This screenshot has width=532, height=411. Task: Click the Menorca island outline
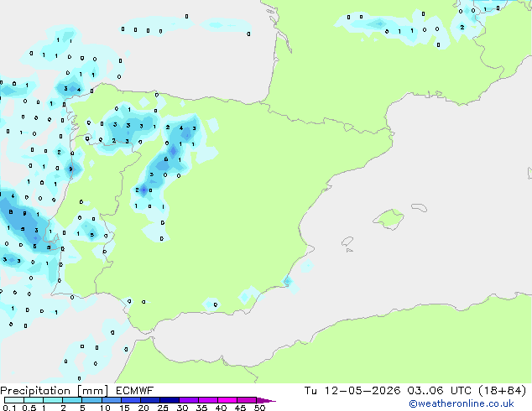(x=420, y=207)
